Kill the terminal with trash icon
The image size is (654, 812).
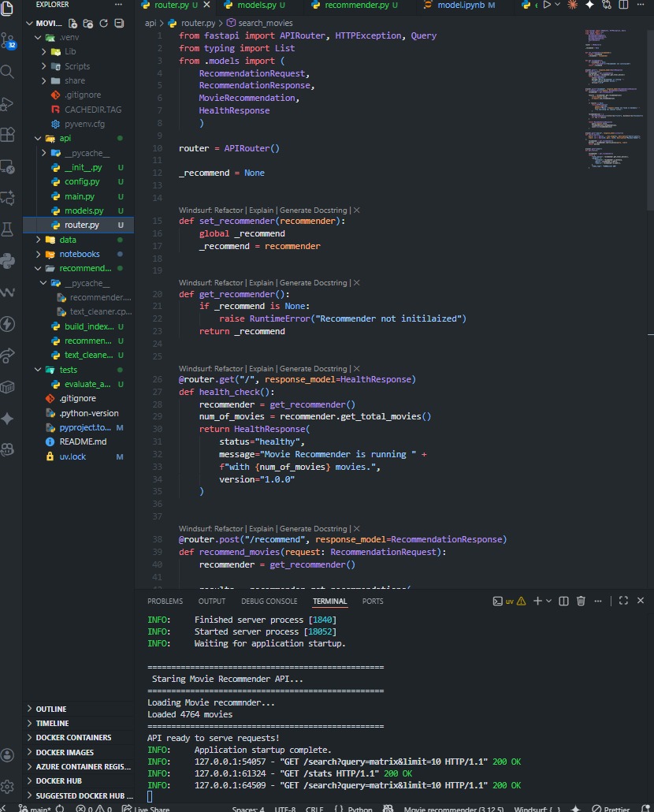point(581,601)
